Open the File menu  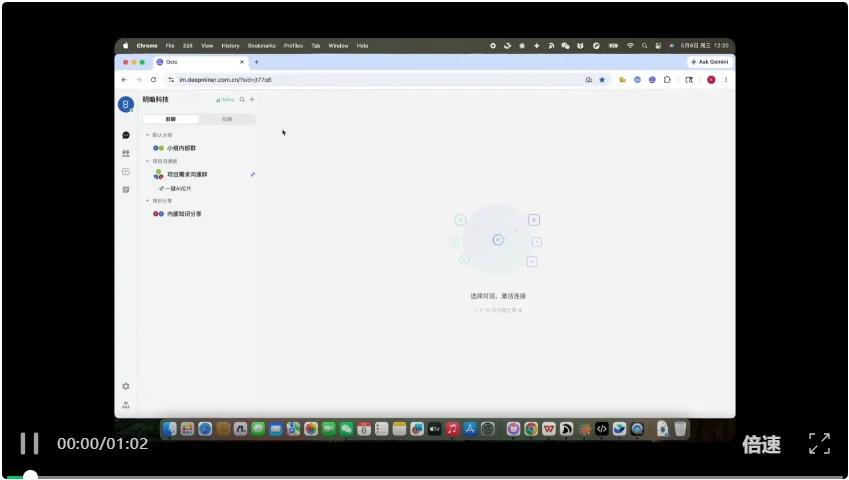170,46
